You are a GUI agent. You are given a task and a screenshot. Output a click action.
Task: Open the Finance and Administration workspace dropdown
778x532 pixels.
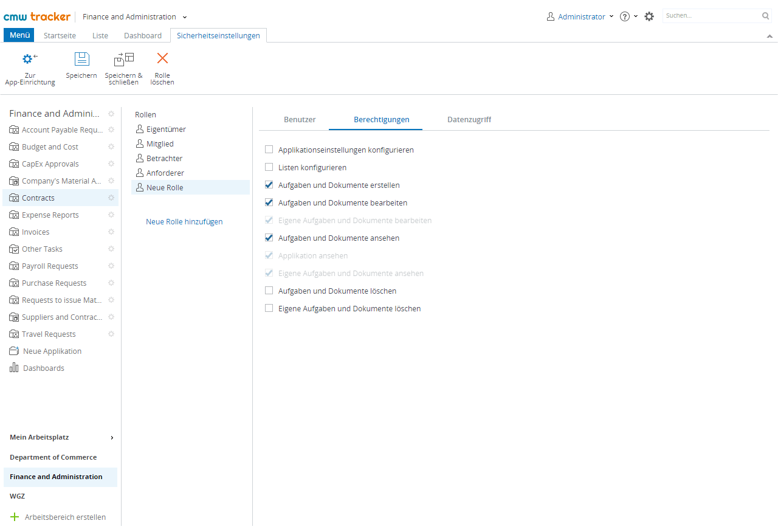tap(185, 17)
